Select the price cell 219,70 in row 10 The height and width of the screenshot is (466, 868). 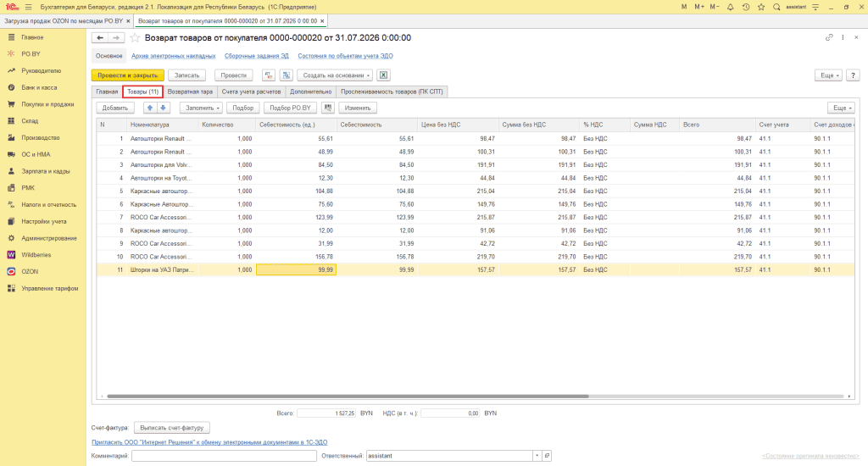457,257
